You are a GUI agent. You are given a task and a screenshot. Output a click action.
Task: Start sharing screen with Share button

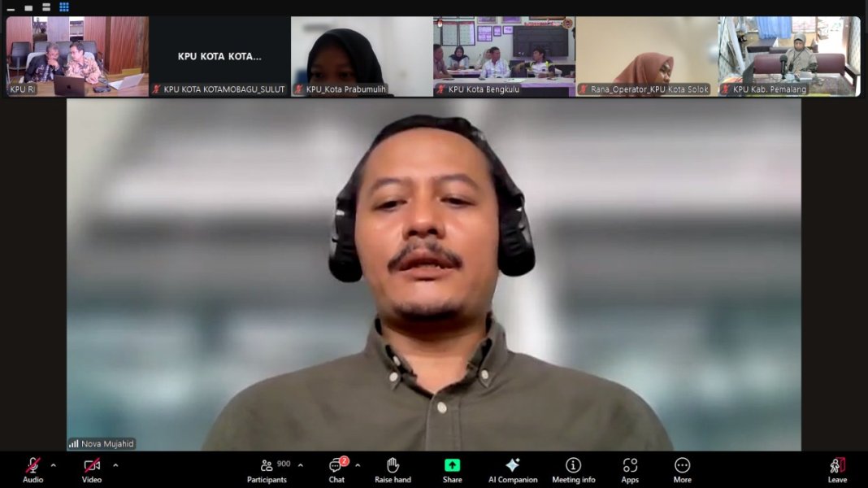point(452,468)
